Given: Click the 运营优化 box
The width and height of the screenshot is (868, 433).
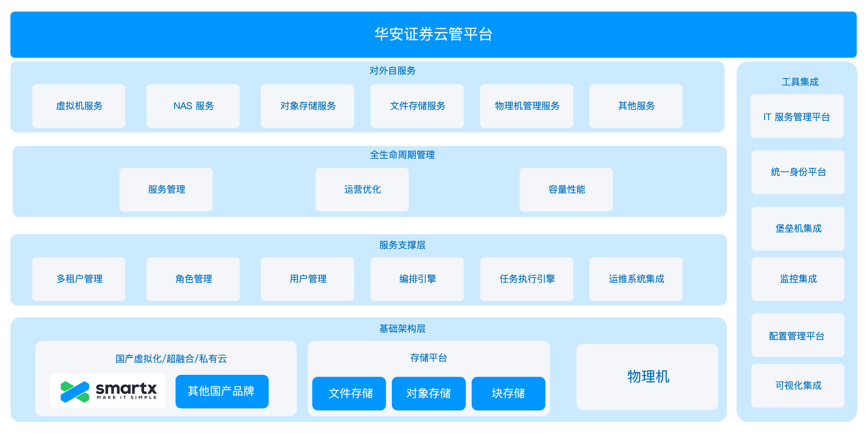Looking at the screenshot, I should [x=362, y=190].
